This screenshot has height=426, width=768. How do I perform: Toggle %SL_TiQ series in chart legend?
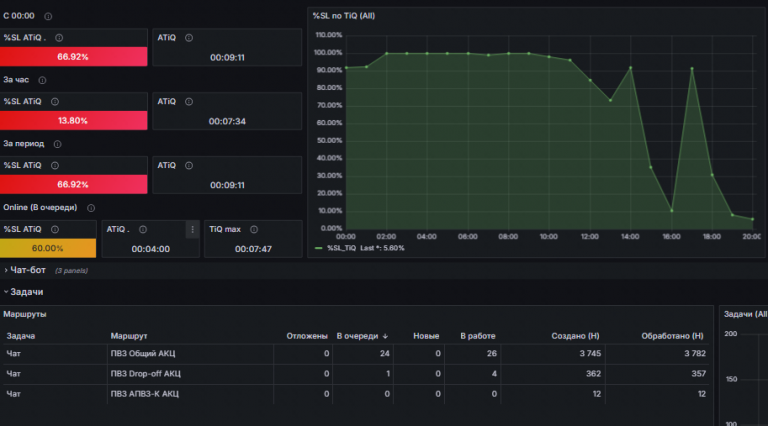tap(341, 248)
